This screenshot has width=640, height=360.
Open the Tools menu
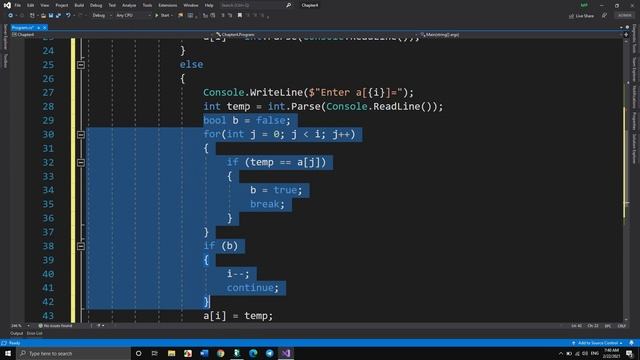coord(147,5)
